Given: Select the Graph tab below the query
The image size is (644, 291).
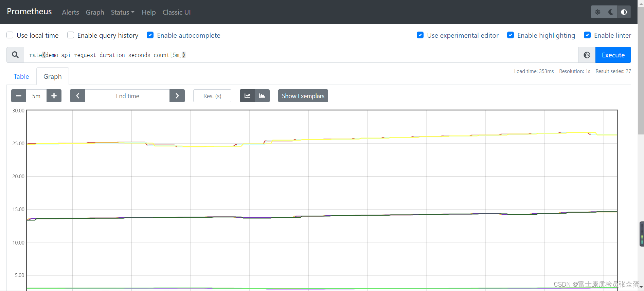Looking at the screenshot, I should pyautogui.click(x=53, y=76).
